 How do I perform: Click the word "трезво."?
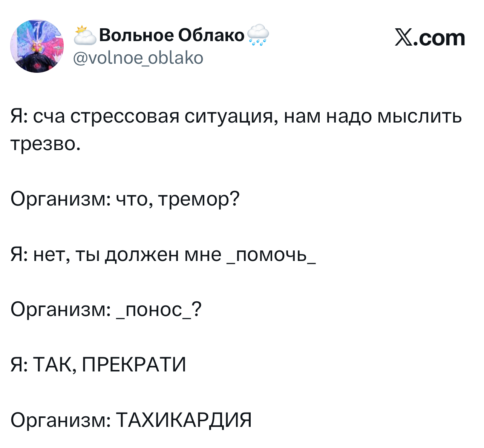45,144
